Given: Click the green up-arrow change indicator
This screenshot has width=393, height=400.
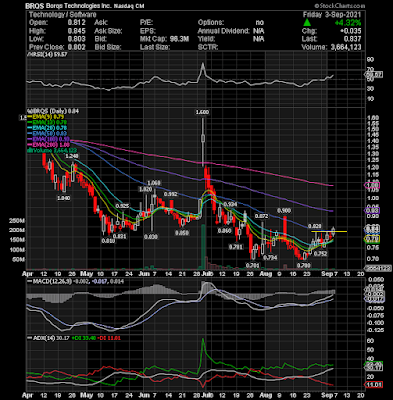Looking at the screenshot, I should coord(307,23).
